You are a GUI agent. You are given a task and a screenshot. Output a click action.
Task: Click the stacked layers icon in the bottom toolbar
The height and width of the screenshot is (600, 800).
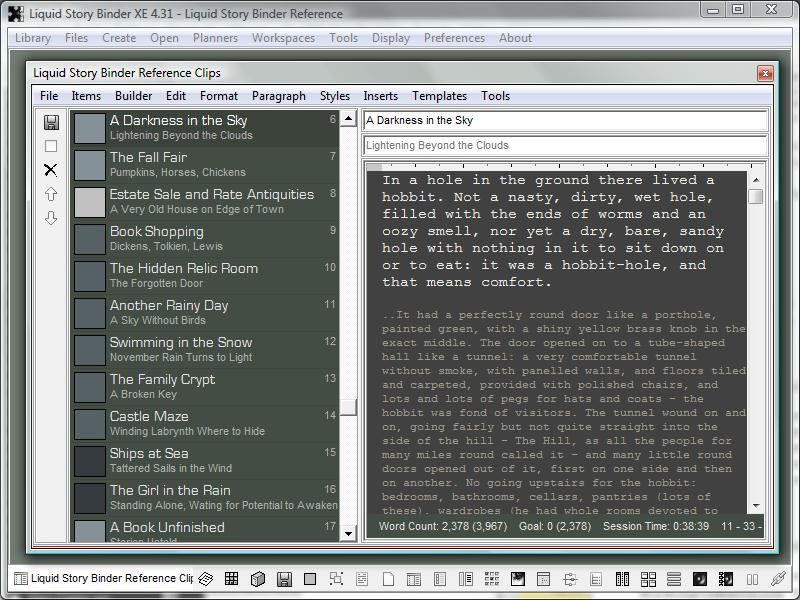click(205, 579)
